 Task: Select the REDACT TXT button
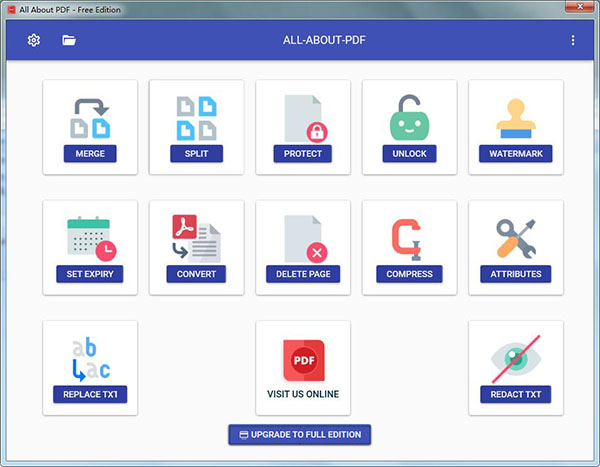point(516,394)
